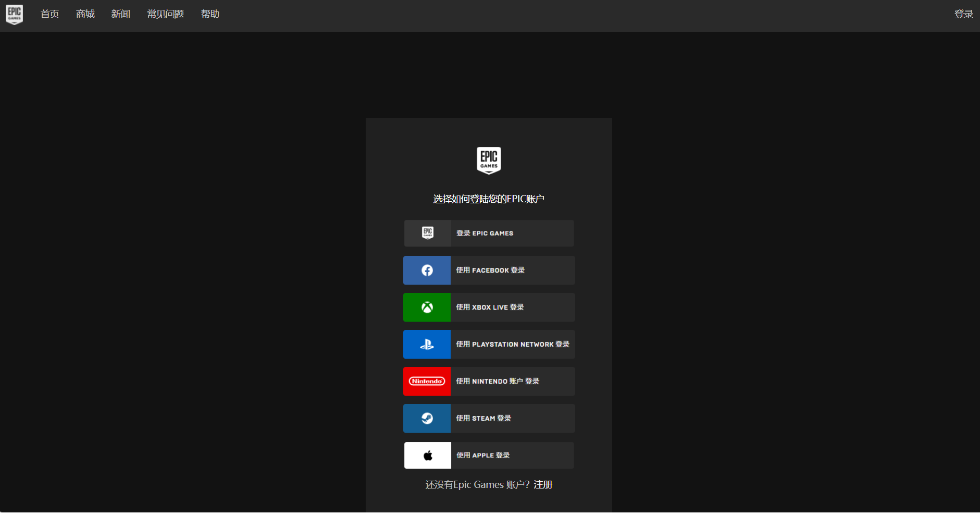Open the 首页 menu item

point(50,14)
